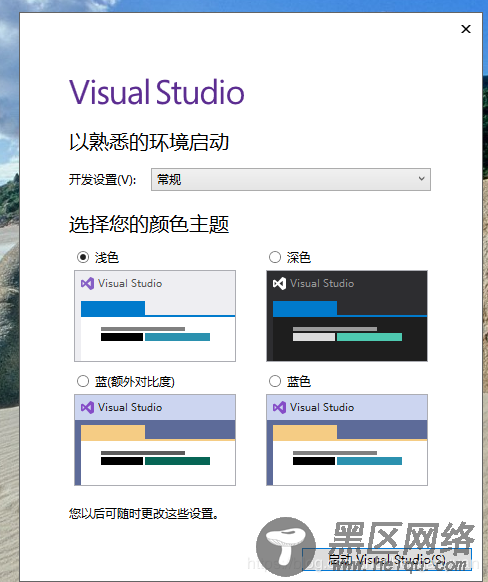Select the 深色 (dark) theme radio button

tap(275, 257)
